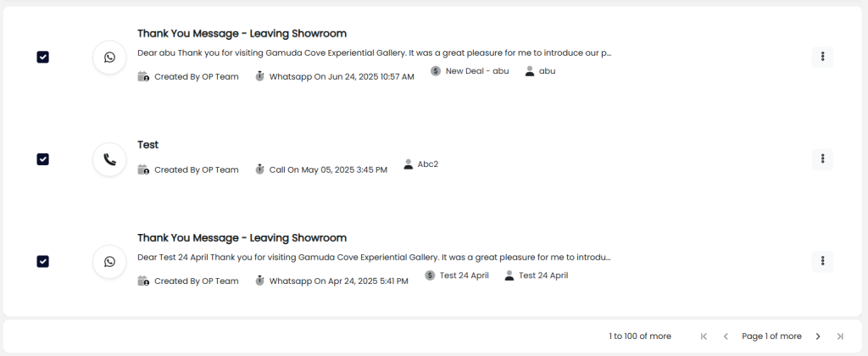Click dollar deal icon beside New Deal - abu
868x356 pixels.
click(436, 71)
